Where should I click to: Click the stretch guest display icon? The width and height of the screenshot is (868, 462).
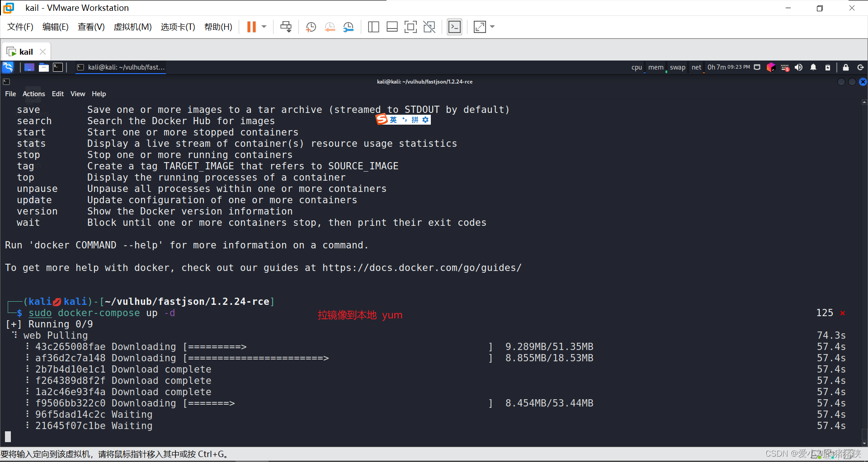click(x=480, y=27)
